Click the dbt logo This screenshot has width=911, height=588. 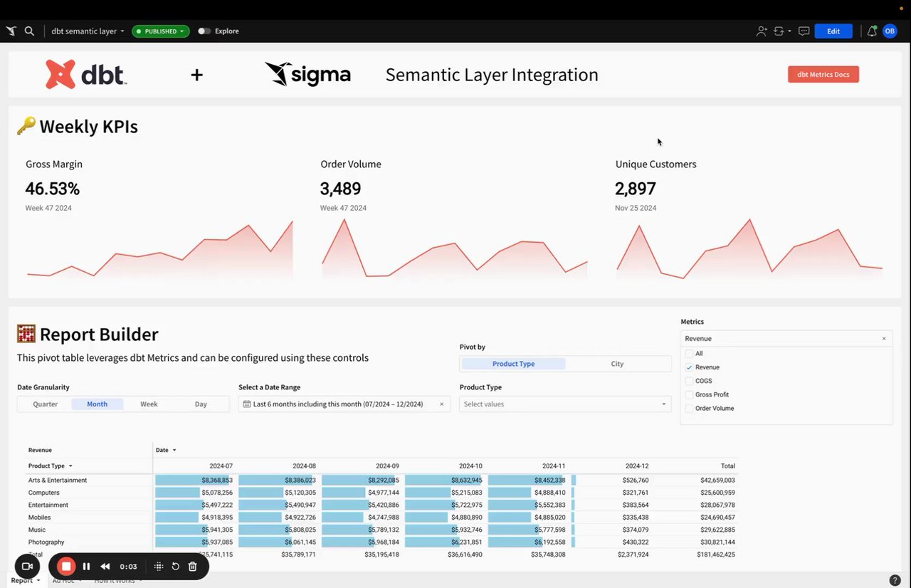click(86, 74)
